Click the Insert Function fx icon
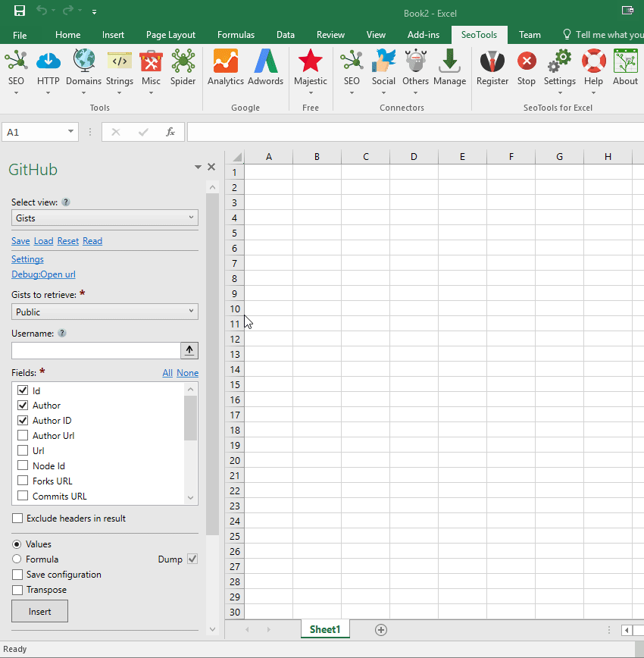The image size is (644, 658). (170, 132)
